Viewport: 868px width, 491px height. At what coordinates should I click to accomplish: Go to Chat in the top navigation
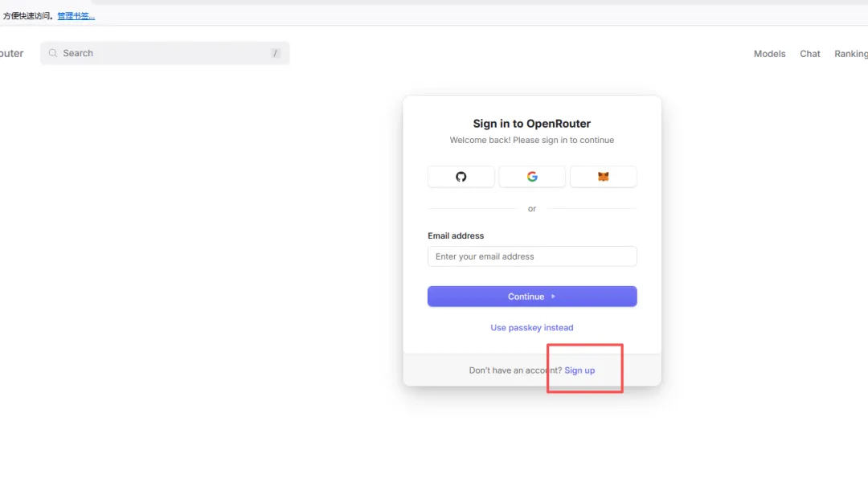point(810,54)
